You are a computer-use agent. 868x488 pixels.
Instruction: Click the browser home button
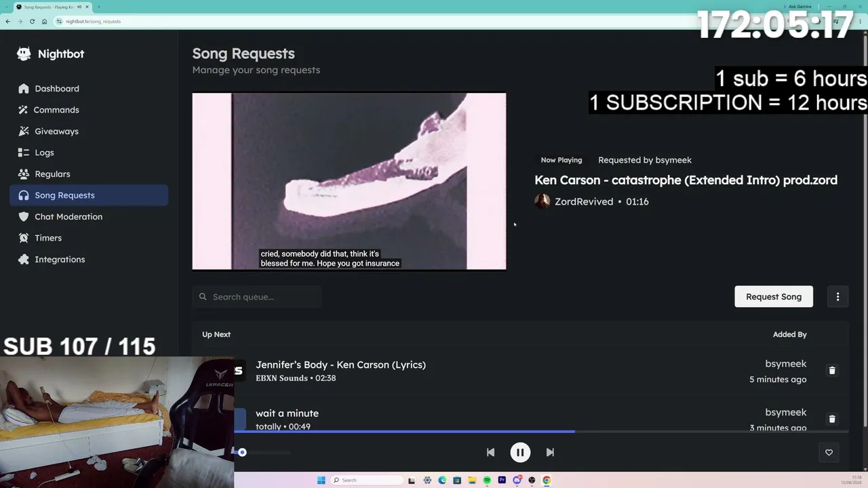44,22
